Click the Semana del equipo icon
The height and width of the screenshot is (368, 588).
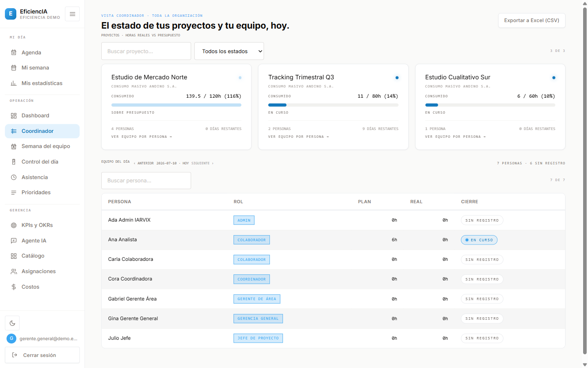click(13, 146)
